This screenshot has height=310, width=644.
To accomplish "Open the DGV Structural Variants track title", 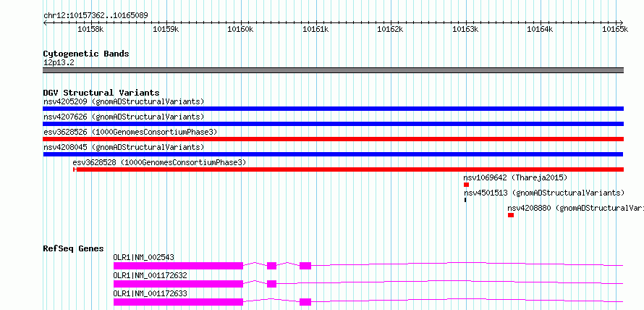I will (x=101, y=93).
